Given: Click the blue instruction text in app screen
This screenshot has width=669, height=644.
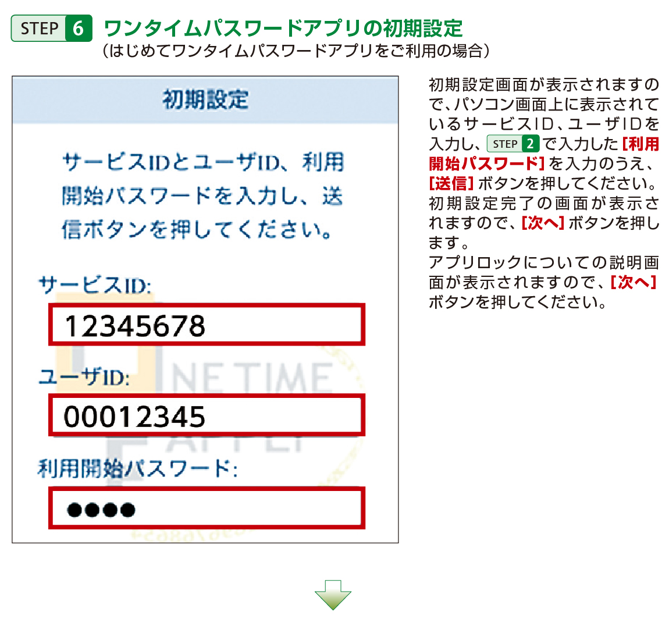Looking at the screenshot, I should pyautogui.click(x=203, y=195).
